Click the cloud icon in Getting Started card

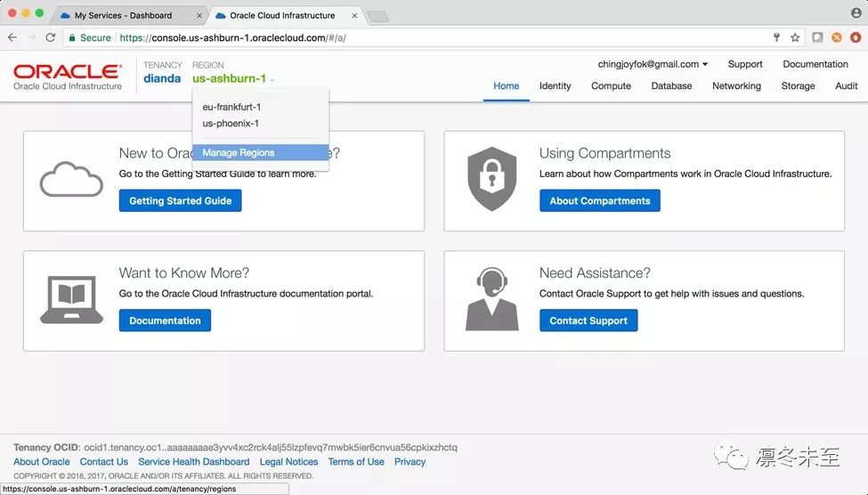(x=71, y=179)
